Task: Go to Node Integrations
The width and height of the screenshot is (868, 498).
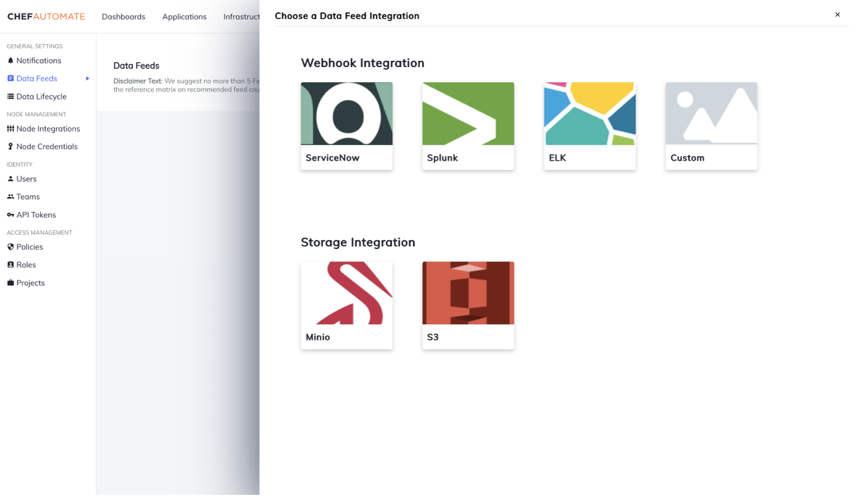Action: click(48, 129)
